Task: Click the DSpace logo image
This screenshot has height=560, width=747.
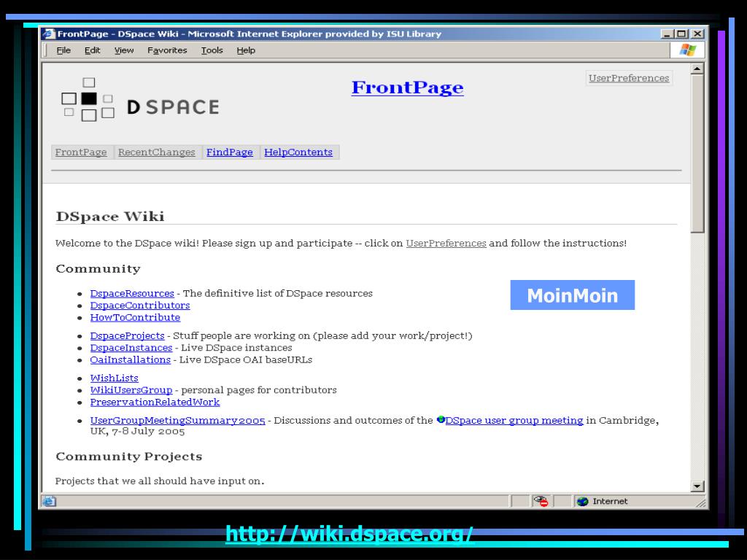Action: [140, 100]
